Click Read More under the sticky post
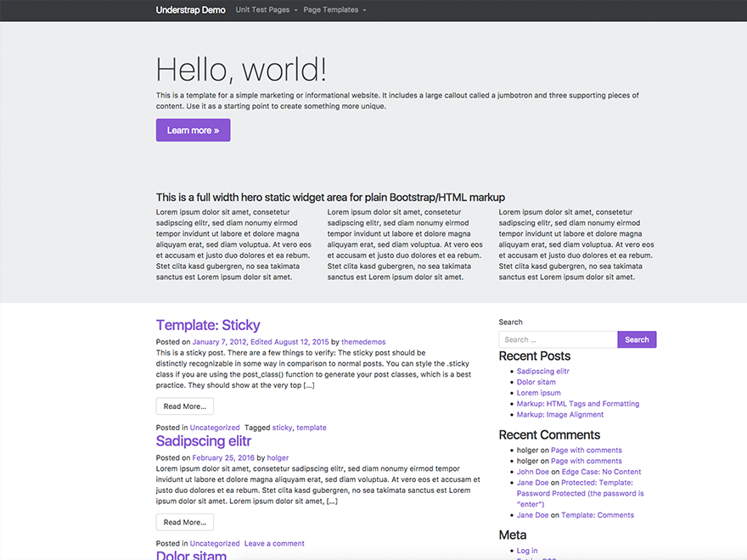The image size is (747, 560). pos(184,406)
